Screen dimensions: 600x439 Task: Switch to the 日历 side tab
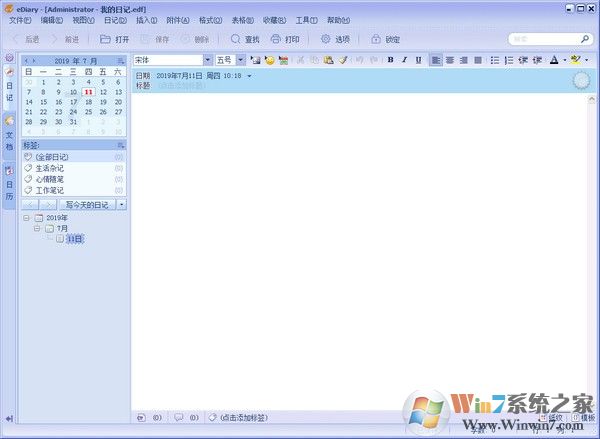click(x=9, y=184)
